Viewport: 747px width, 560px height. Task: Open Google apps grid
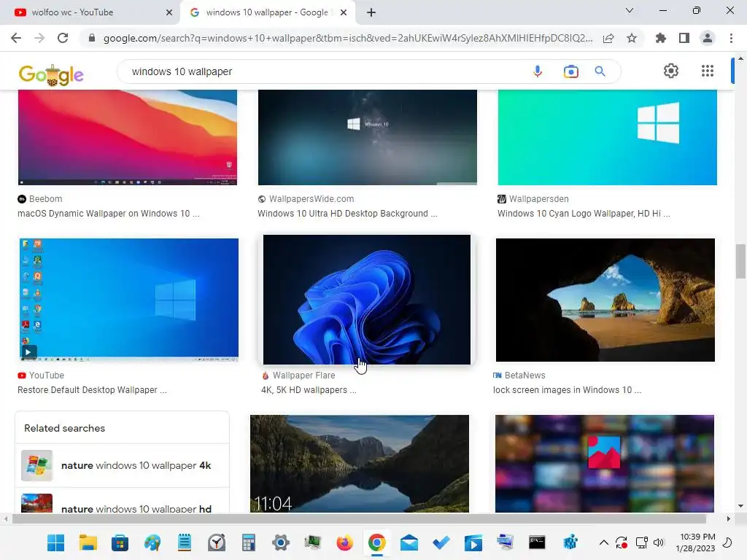coord(708,71)
